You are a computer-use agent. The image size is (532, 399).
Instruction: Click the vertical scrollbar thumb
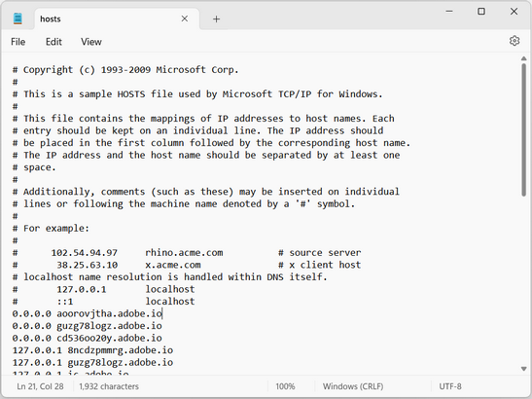[x=524, y=129]
